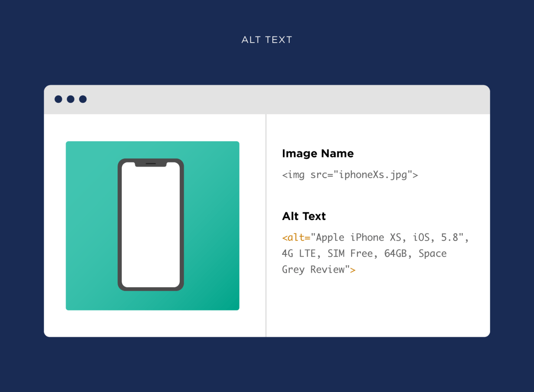Click the middle dot in the window bar

(x=70, y=99)
